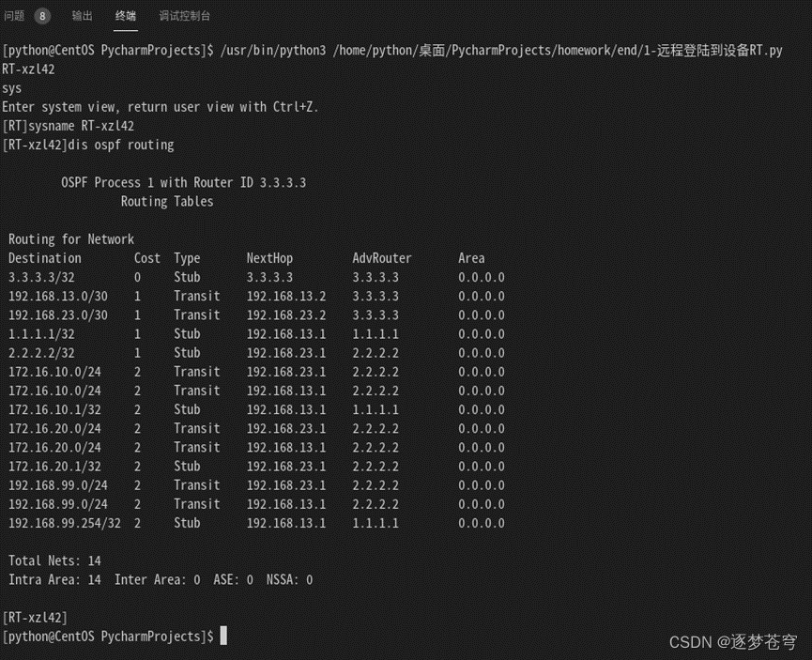Screen dimensions: 812x660
Task: Click the python3 command path line
Action: click(392, 51)
